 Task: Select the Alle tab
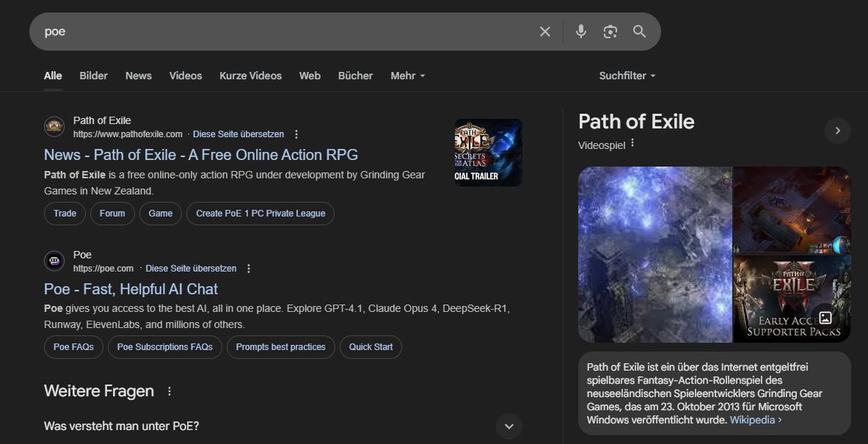tap(53, 76)
